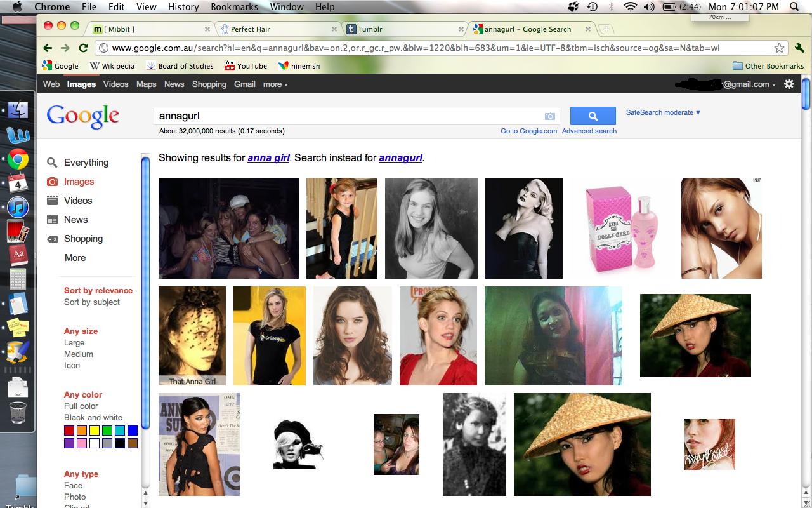Go forward with the browser forward arrow
This screenshot has width=812, height=508.
pyautogui.click(x=65, y=48)
